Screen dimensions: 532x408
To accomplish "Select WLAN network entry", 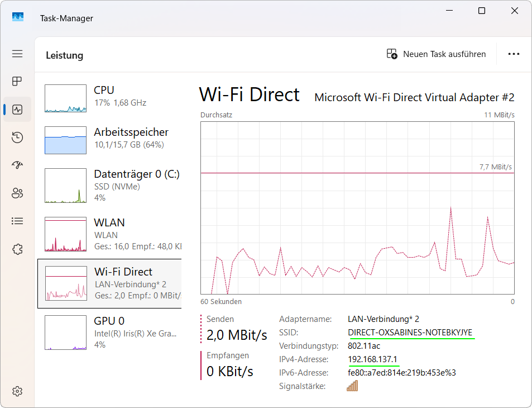I will click(109, 234).
